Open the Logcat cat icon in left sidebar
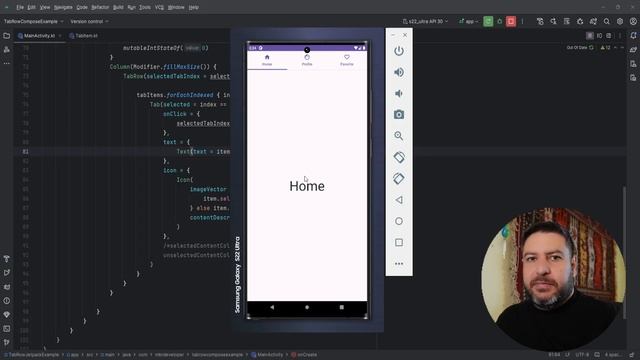Viewport: 640px width, 360px height. 7,287
